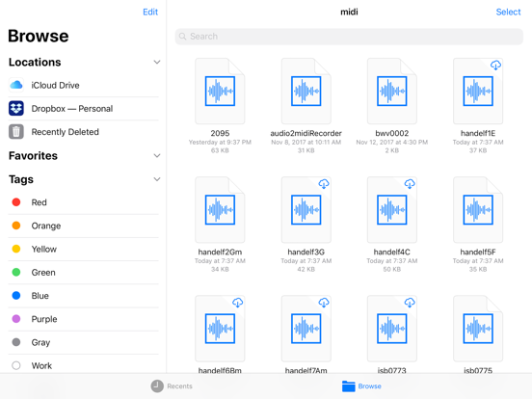Open the bwv0002 file
This screenshot has height=399, width=532.
392,91
